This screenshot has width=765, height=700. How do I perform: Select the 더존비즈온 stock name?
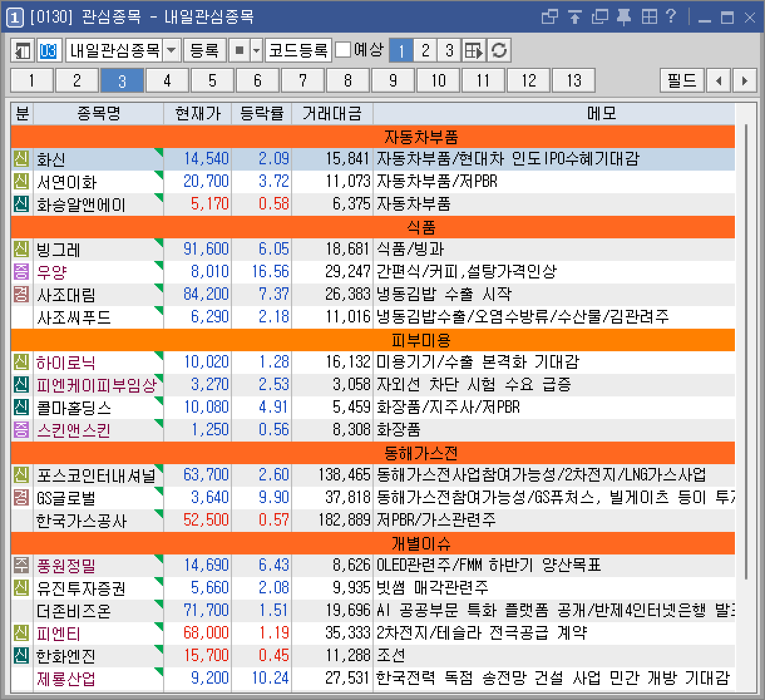73,611
